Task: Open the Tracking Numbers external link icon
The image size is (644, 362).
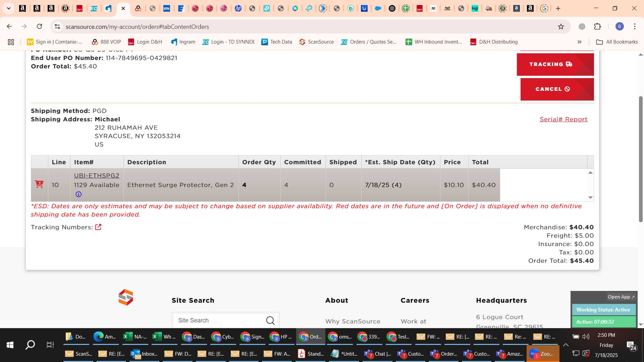Action: 98,227
